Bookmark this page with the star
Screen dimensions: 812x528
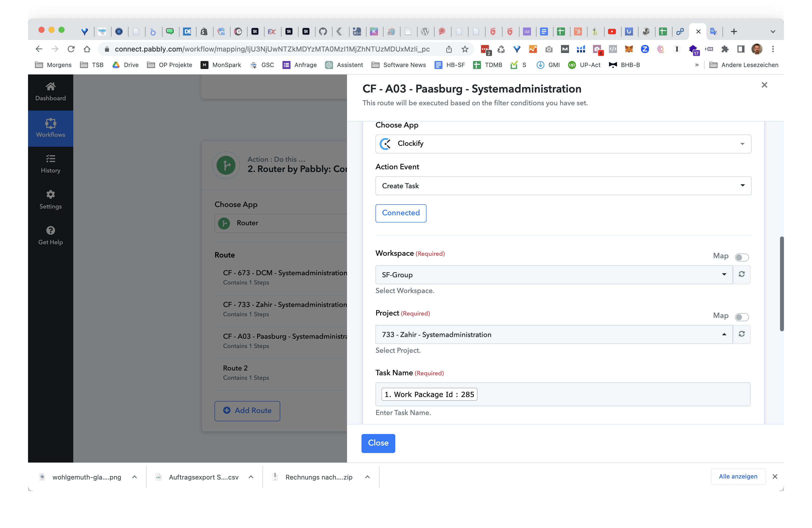coord(465,49)
